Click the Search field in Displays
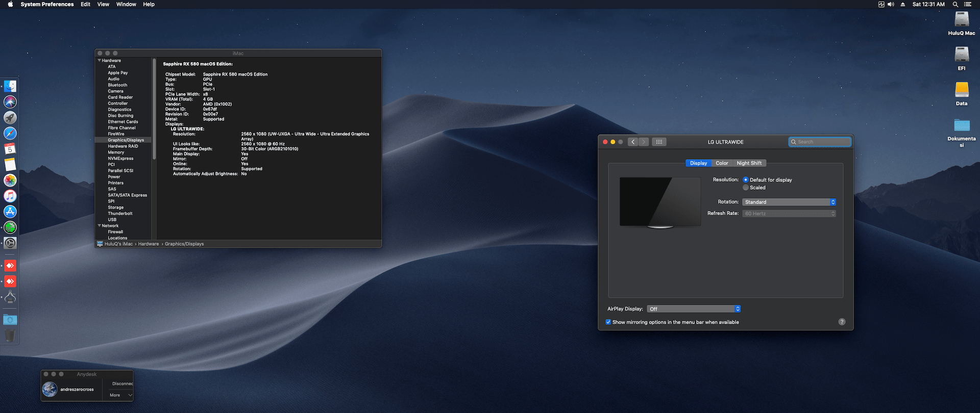Screen dimensions: 980x413 click(820, 142)
